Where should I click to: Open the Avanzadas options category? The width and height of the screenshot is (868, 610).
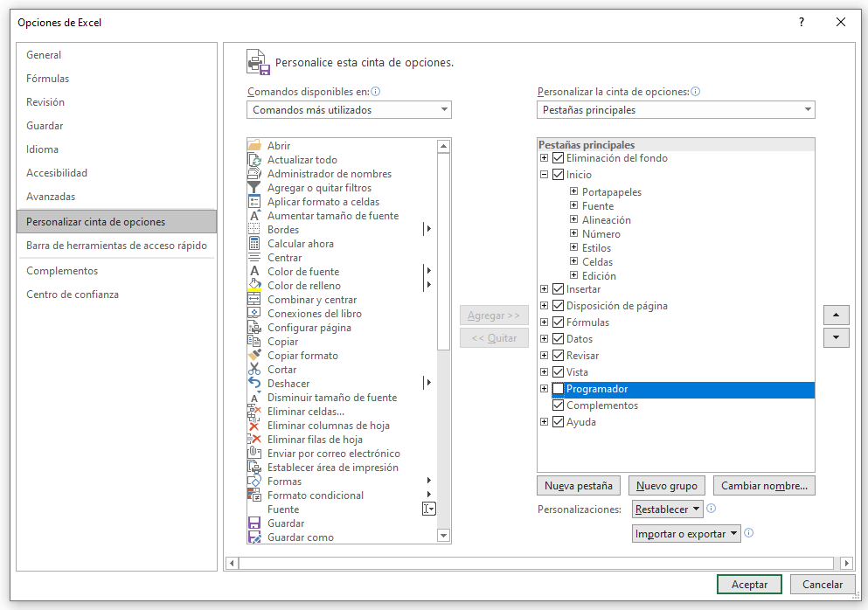116,197
